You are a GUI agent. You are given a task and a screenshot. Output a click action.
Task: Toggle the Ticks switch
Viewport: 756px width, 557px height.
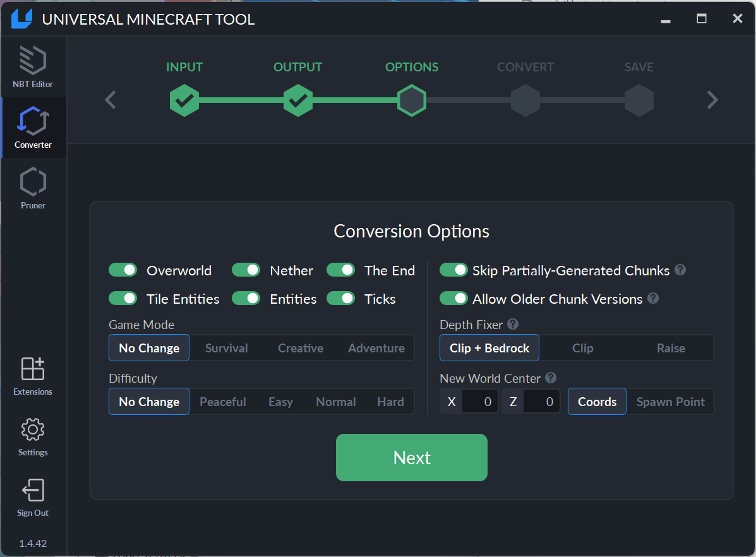(341, 299)
